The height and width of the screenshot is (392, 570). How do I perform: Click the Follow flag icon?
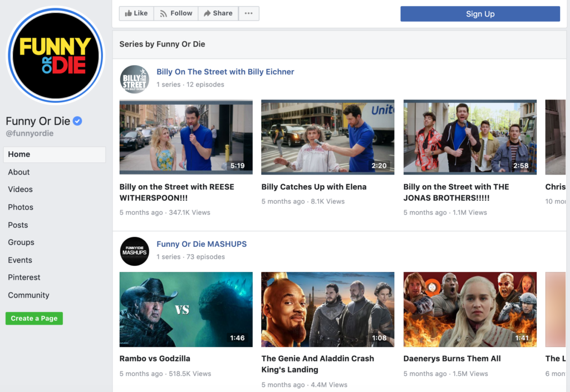point(165,13)
